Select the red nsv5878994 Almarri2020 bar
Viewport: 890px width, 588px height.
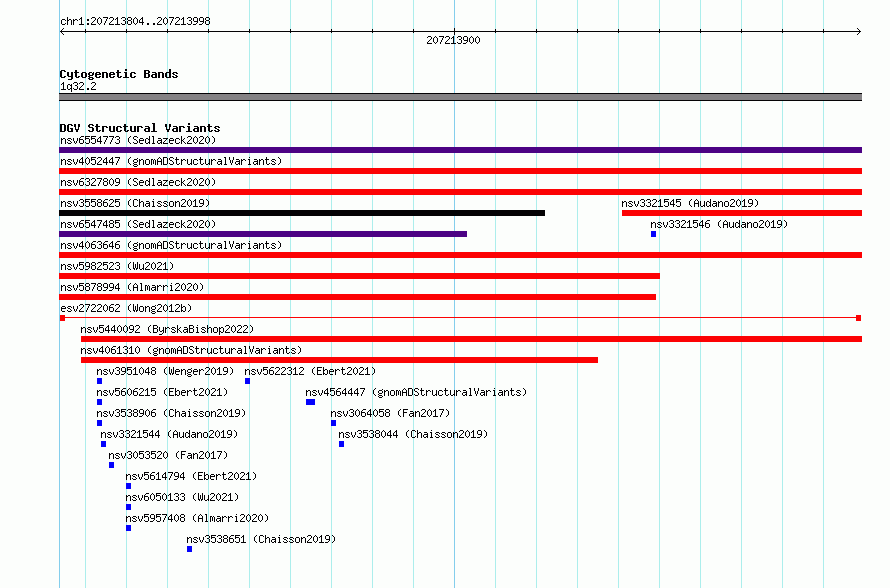[358, 297]
